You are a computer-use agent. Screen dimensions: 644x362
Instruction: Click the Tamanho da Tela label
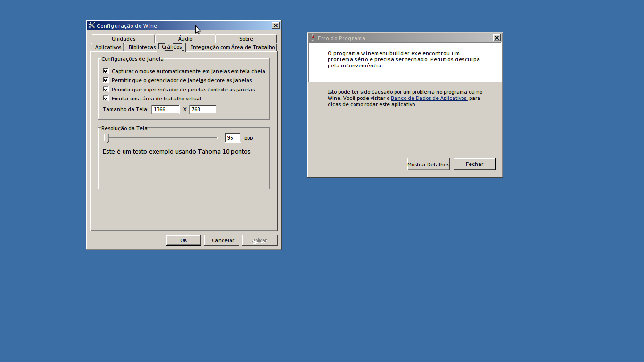pyautogui.click(x=125, y=109)
